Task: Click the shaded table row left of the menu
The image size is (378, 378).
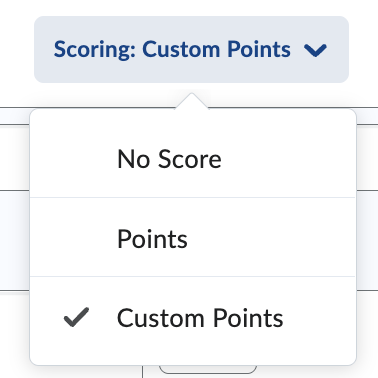Action: coord(15,240)
